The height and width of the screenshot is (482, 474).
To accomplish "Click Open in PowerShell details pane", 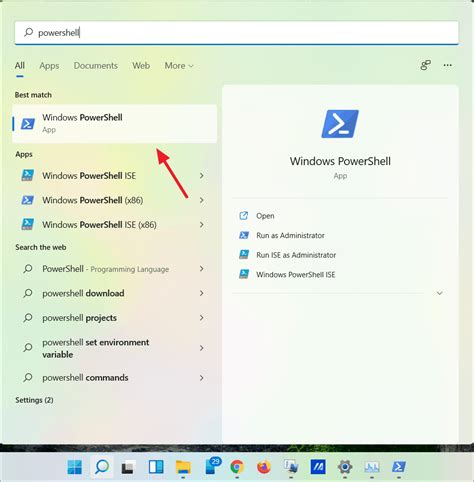I will pyautogui.click(x=265, y=216).
